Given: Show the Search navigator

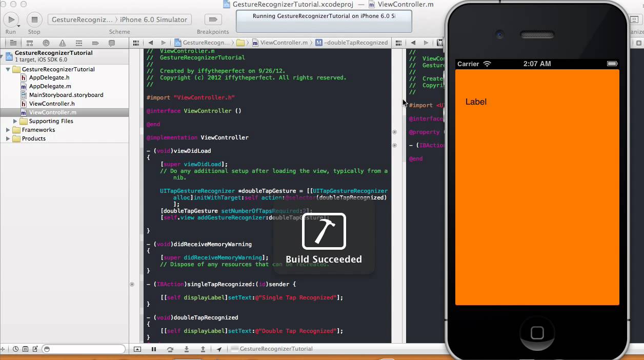Looking at the screenshot, I should point(46,43).
